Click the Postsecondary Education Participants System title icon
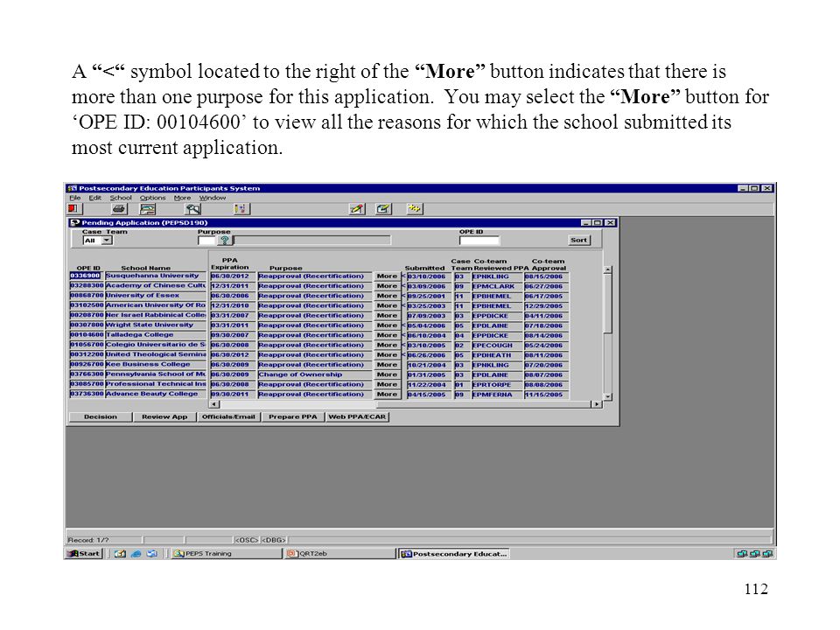 click(72, 188)
